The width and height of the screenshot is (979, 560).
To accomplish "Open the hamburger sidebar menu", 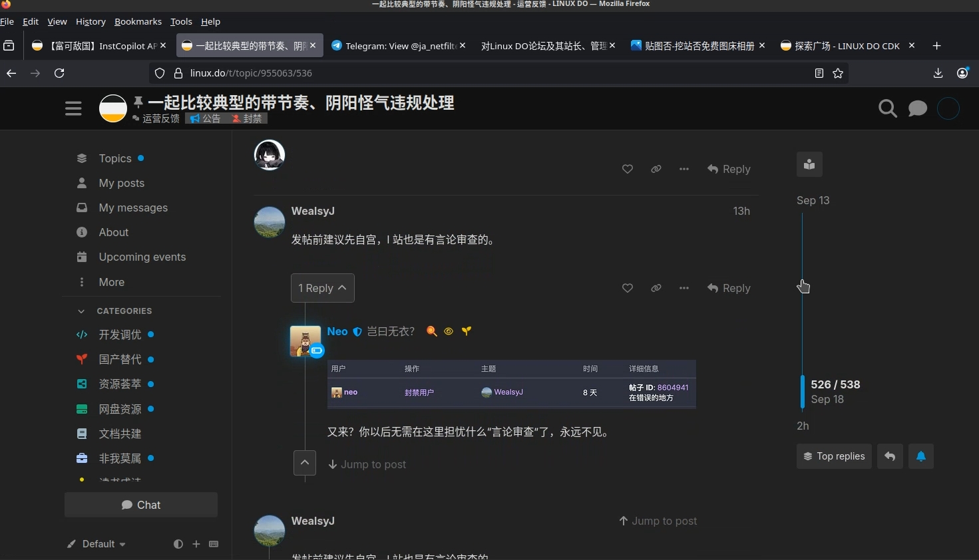I will (x=73, y=108).
